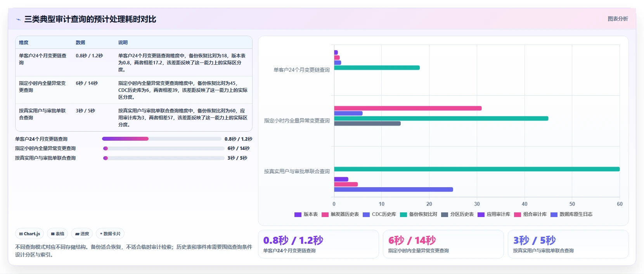Click the 维度 table column header
644x274 pixels.
[x=24, y=43]
